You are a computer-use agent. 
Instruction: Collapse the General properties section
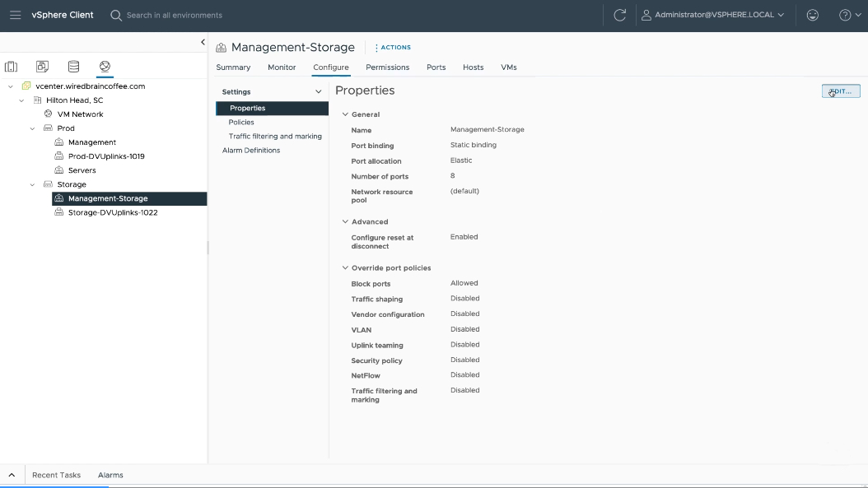coord(346,114)
